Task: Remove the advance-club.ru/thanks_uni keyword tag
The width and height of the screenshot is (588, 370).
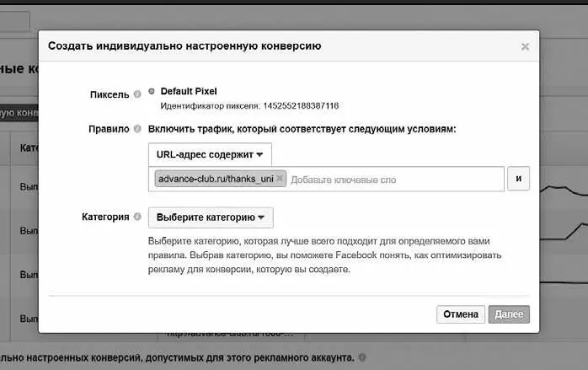Action: 280,179
